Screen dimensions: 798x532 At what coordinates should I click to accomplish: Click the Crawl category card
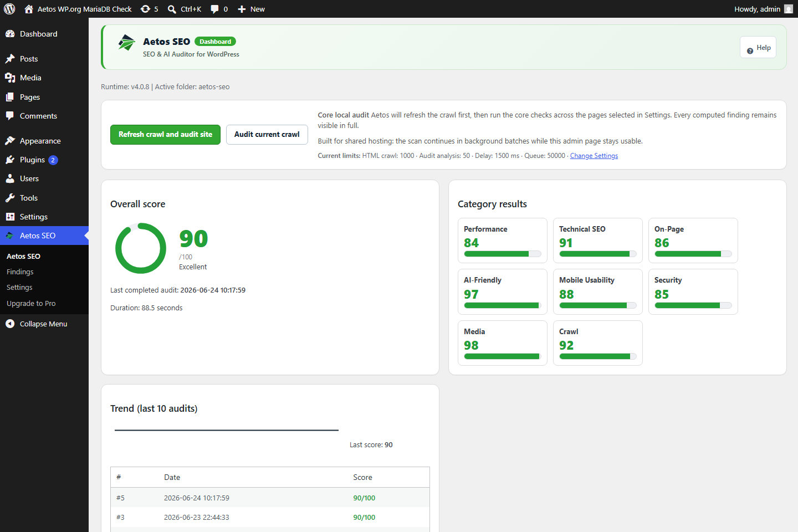[x=598, y=343]
